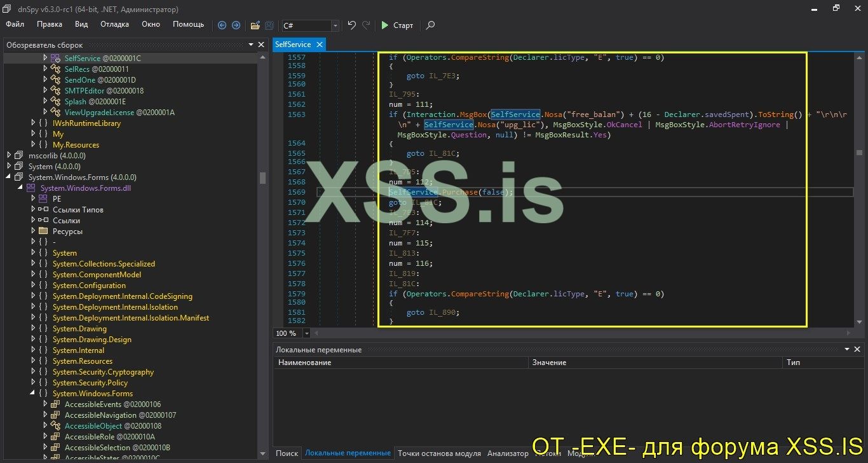
Task: Click the namespace braces icon beside My.Resources
Action: (43, 144)
